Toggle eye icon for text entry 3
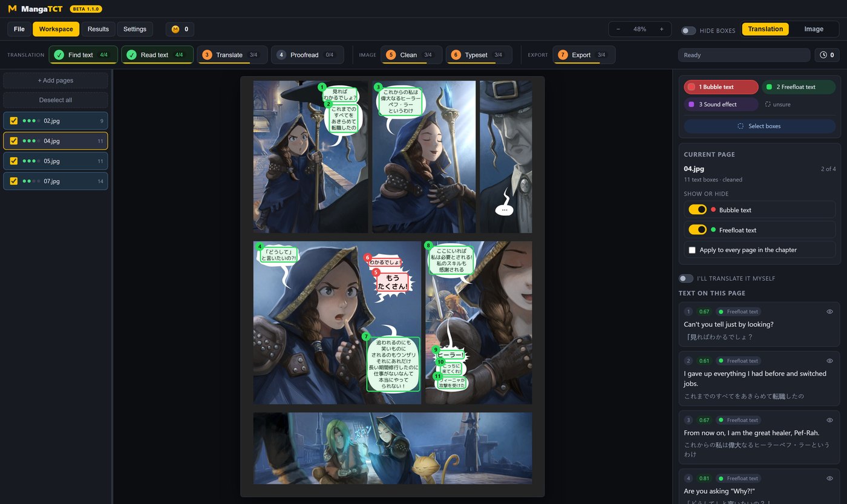Screen dimensions: 847x504 coord(829,420)
